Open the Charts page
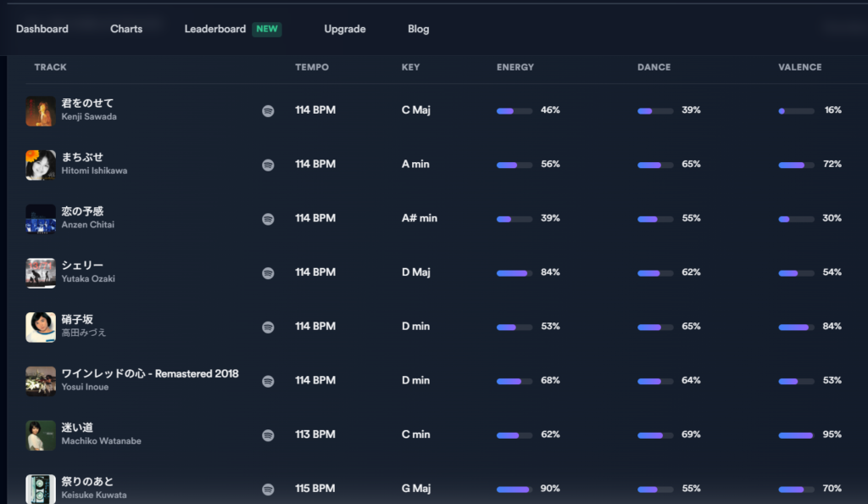Screen dimensions: 868x504 126,29
